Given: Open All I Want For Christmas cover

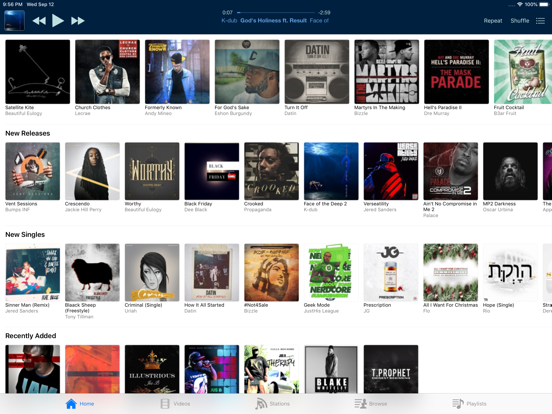Looking at the screenshot, I should (x=451, y=272).
